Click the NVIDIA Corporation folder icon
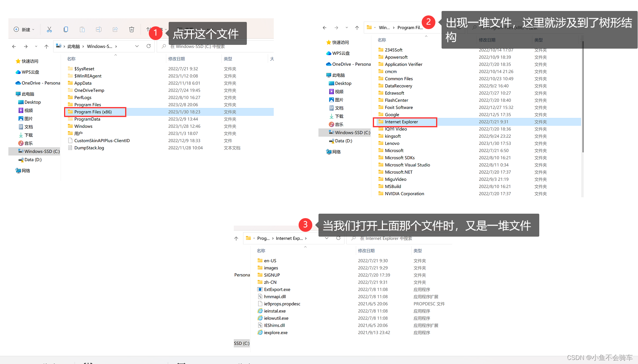The image size is (638, 364). click(381, 193)
